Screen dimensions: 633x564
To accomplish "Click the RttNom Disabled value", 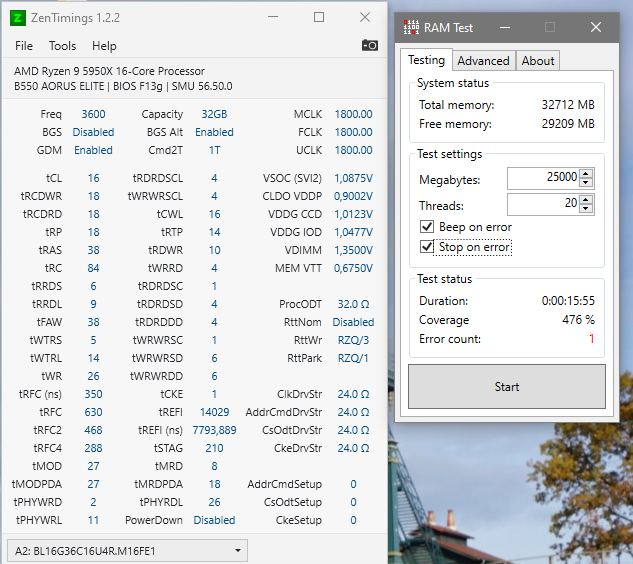I will coord(353,322).
